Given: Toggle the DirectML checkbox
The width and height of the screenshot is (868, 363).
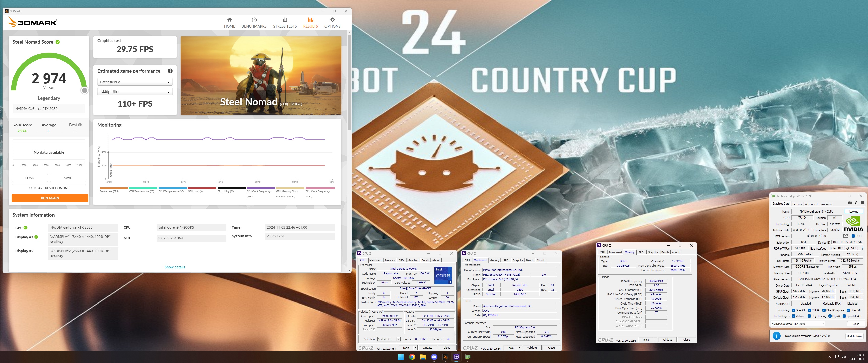Looking at the screenshot, I should (848, 310).
